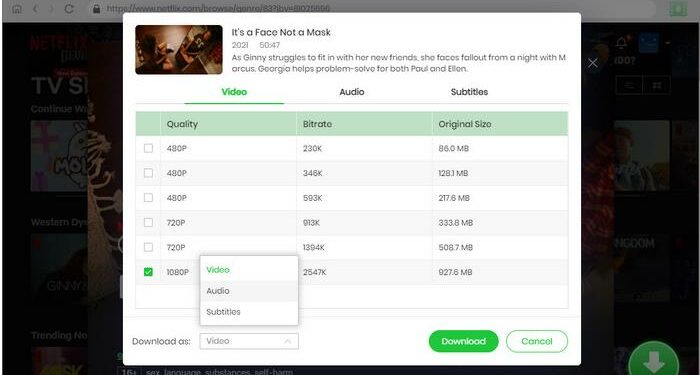Click the green Download button
Viewport: 700px width, 375px height.
pyautogui.click(x=463, y=342)
